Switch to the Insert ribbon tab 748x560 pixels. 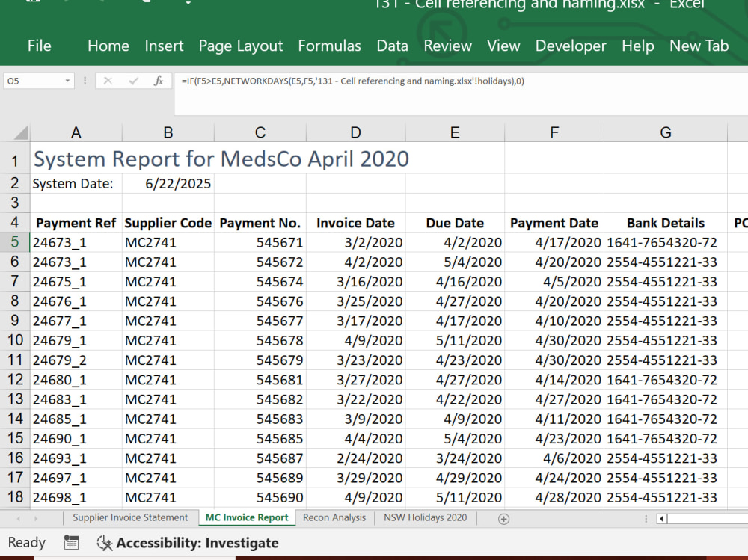(x=164, y=46)
